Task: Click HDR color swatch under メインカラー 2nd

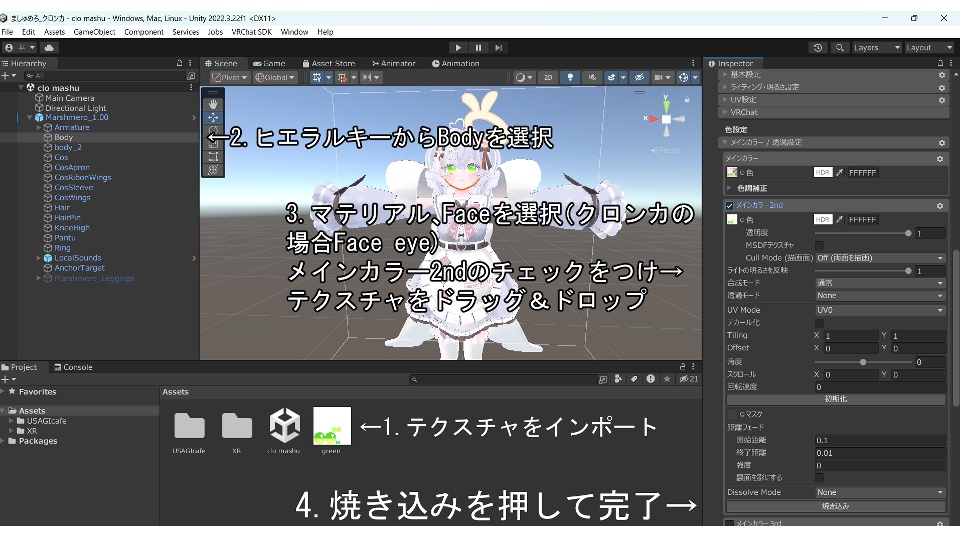Action: click(823, 219)
